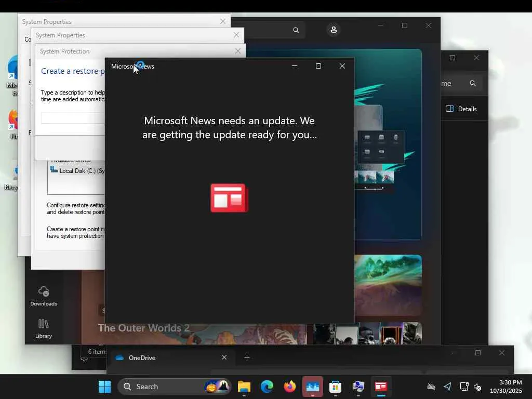Viewport: 532px width, 399px height.
Task: Toggle the Details pane in Explorer
Action: [461, 109]
